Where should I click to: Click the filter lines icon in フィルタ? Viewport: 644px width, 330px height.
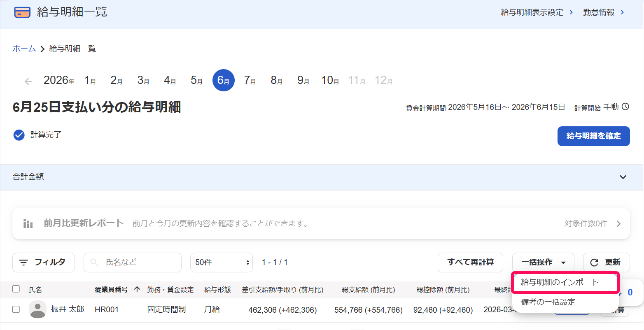24,263
